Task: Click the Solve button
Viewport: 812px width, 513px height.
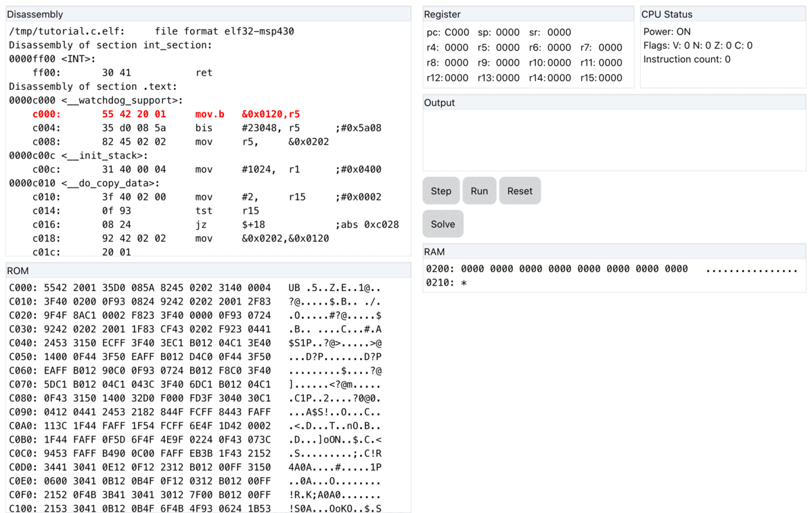Action: (x=443, y=224)
